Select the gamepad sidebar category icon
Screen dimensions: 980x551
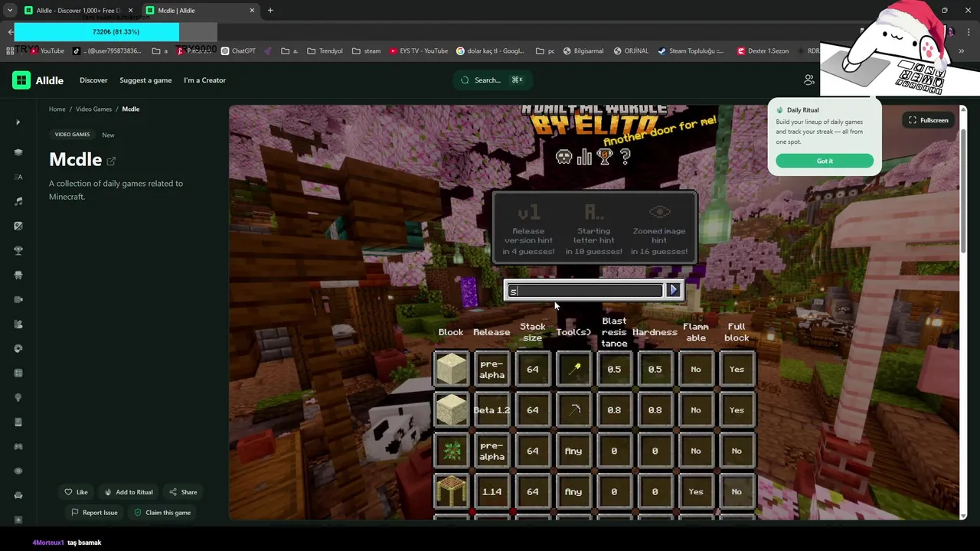coord(18,446)
